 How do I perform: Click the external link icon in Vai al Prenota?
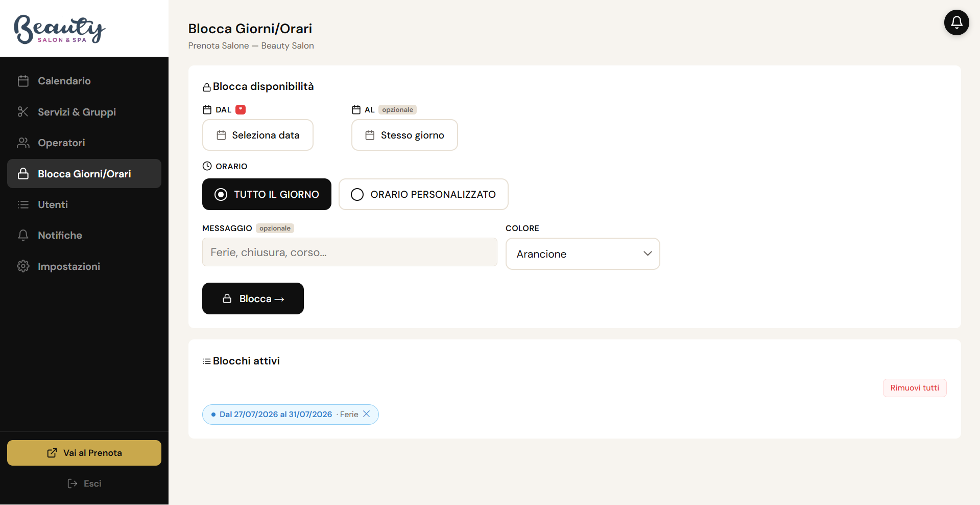coord(52,453)
